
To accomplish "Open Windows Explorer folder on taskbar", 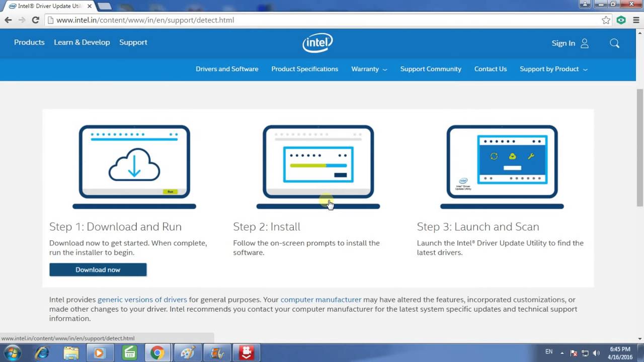I will [71, 353].
